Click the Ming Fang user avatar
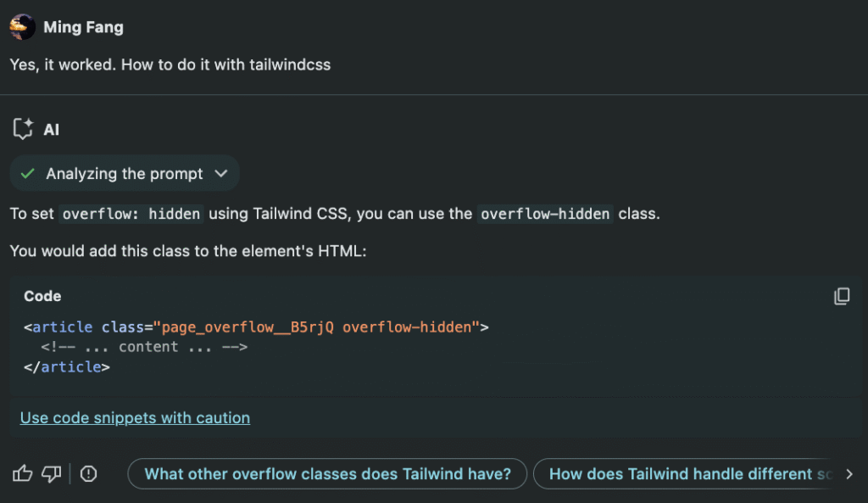868x503 pixels. 22,27
